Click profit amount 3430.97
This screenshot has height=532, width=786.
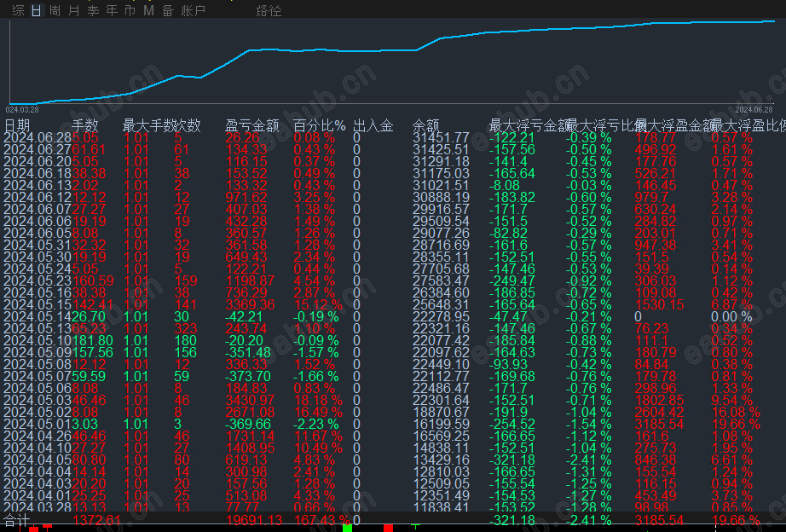click(x=250, y=401)
